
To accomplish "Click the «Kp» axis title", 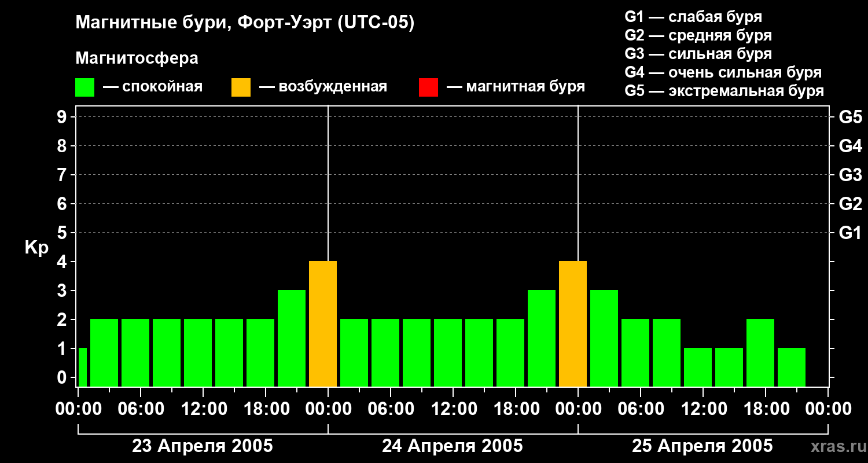I will pos(36,248).
